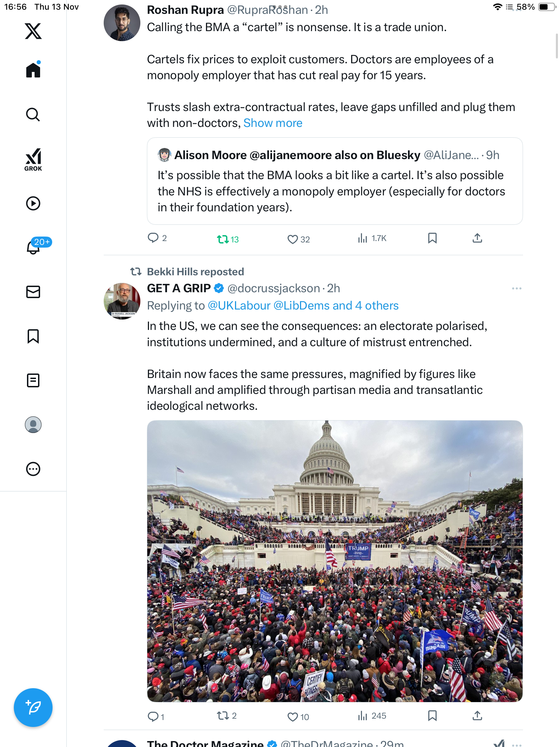This screenshot has width=560, height=747.
Task: Open the @UKLabour mention link
Action: pyautogui.click(x=239, y=306)
